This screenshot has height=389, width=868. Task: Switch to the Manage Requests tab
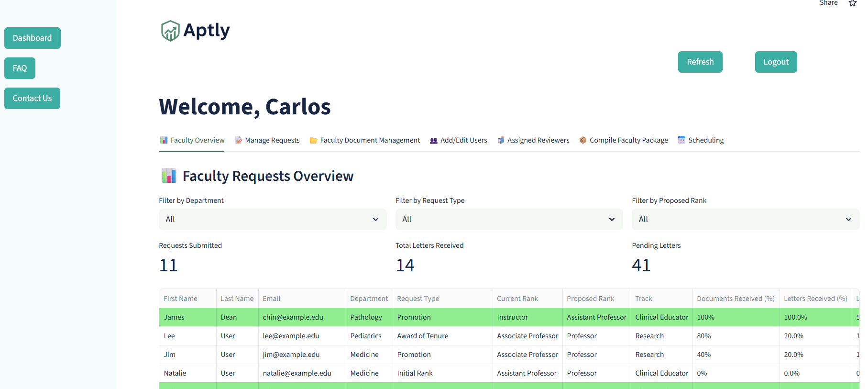(267, 140)
